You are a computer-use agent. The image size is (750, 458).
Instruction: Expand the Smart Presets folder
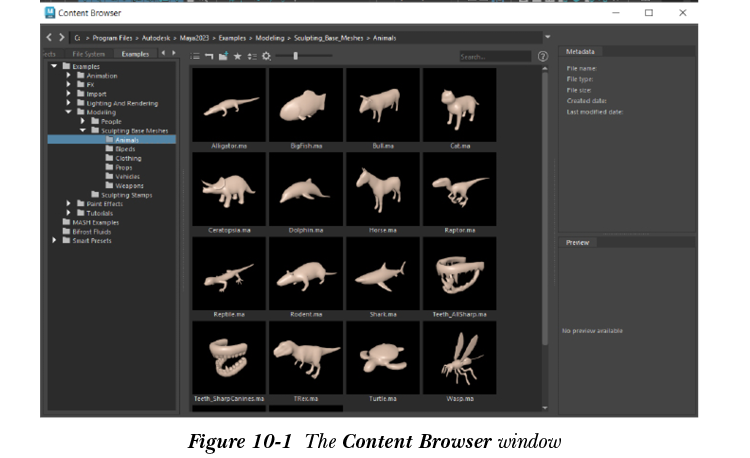tap(54, 240)
